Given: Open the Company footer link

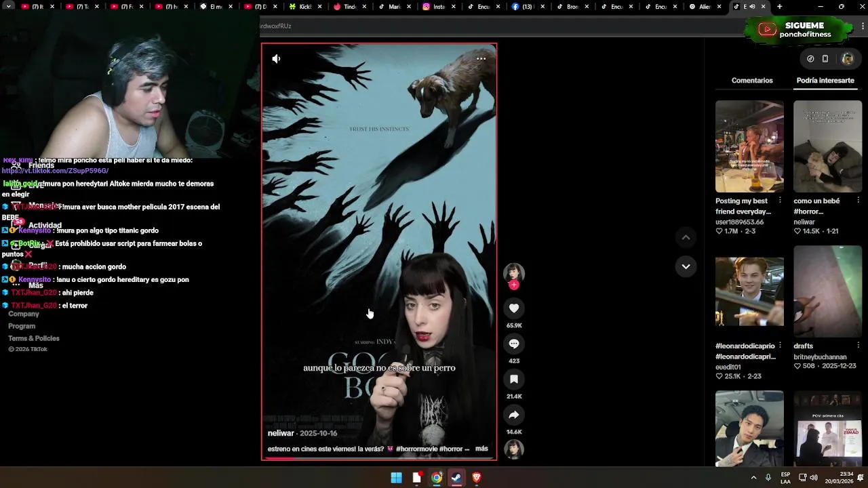Looking at the screenshot, I should [24, 314].
